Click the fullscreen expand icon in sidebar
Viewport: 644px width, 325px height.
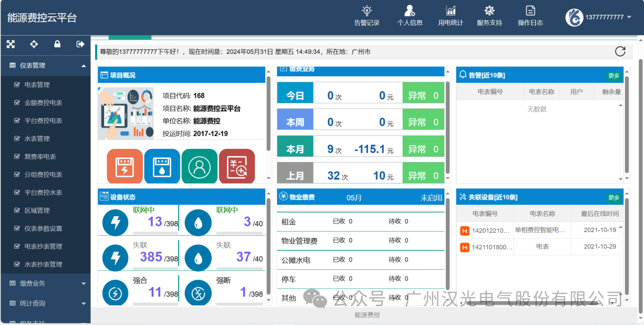tap(11, 44)
